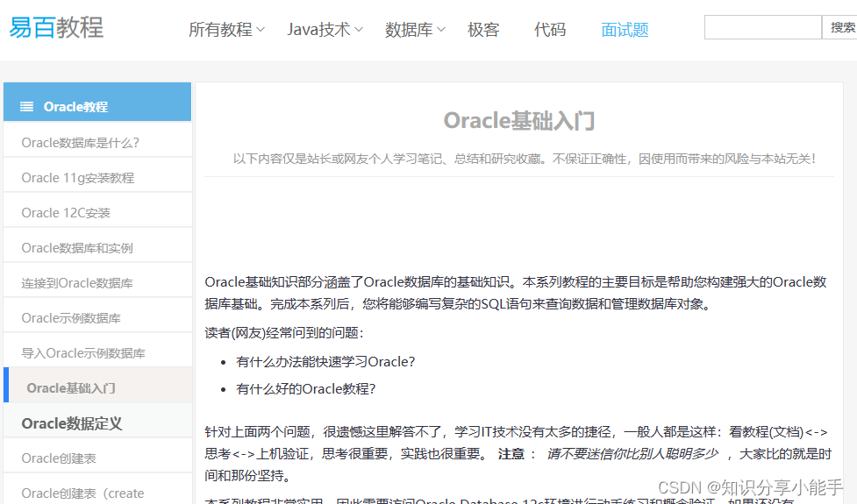The height and width of the screenshot is (504, 857).
Task: Open Oracle数据库是什么? in sidebar
Action: (x=81, y=143)
